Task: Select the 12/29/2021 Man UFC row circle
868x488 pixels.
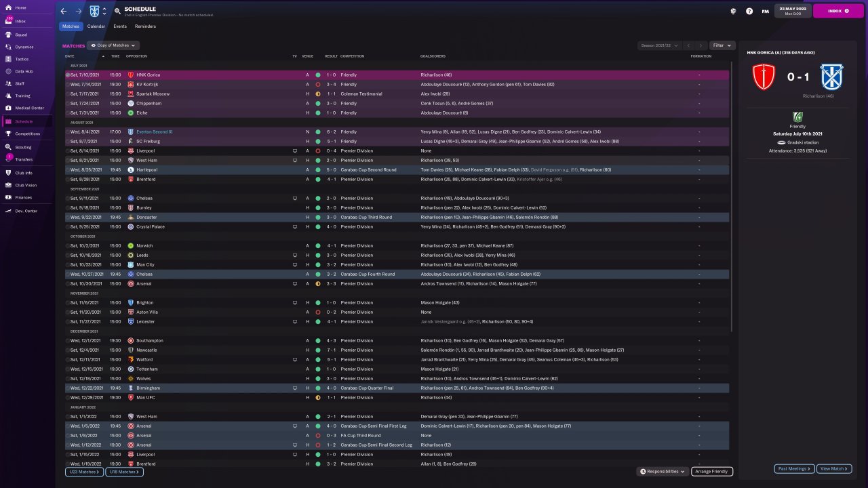Action: pos(68,397)
